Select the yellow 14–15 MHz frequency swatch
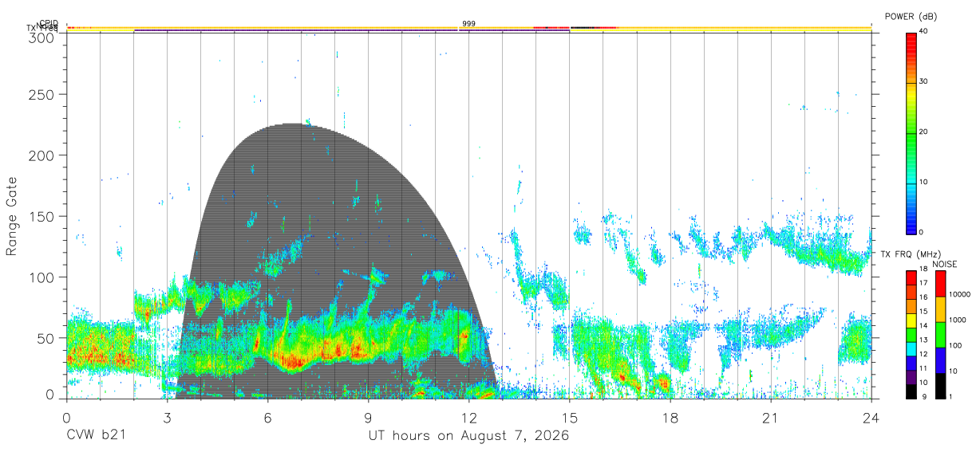This screenshot has width=980, height=452. click(x=911, y=319)
